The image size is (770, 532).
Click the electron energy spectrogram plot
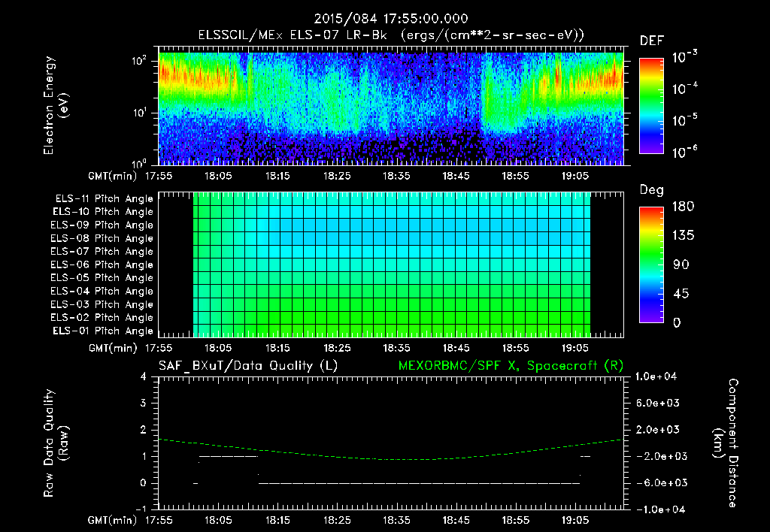(x=391, y=106)
